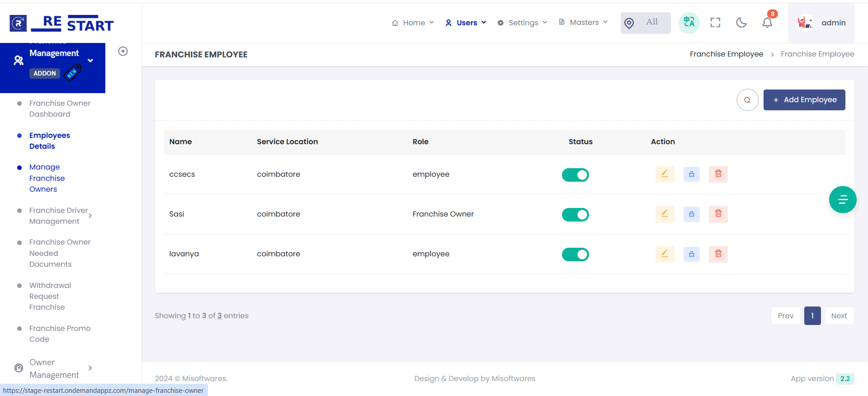
Task: Select Franchise Promo Code in sidebar
Action: (60, 334)
